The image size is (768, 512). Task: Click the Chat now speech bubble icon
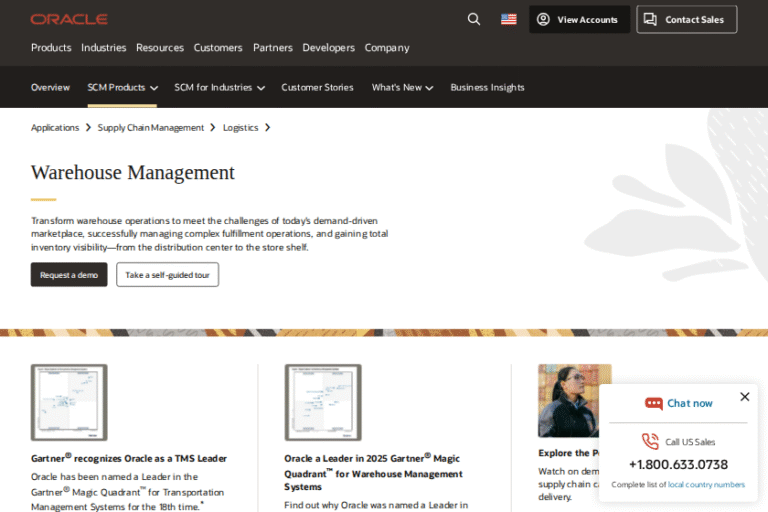click(x=654, y=403)
